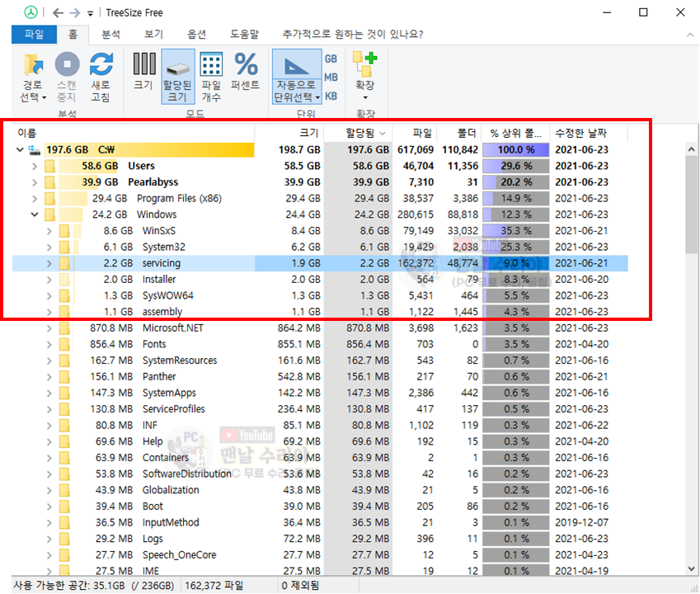This screenshot has width=700, height=594.
Task: Sort by 파일 (Files) column header
Action: coord(415,133)
